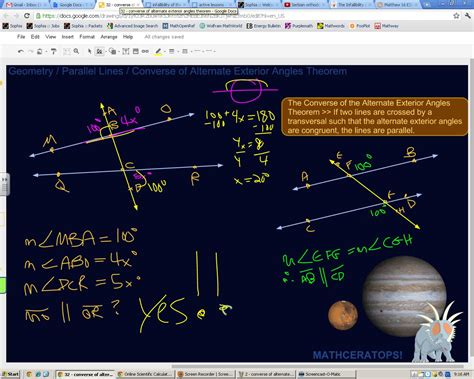This screenshot has width=474, height=379.
Task: Open the Insert menu
Action: click(x=67, y=37)
